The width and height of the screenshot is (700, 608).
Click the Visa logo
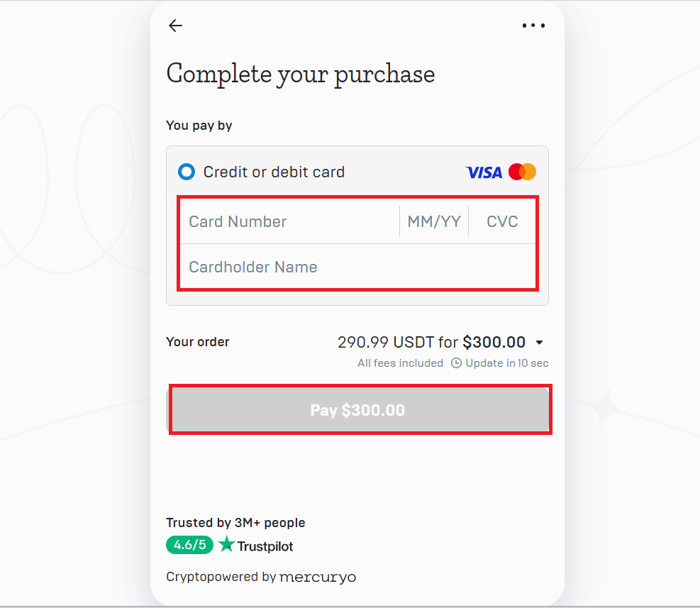(484, 172)
